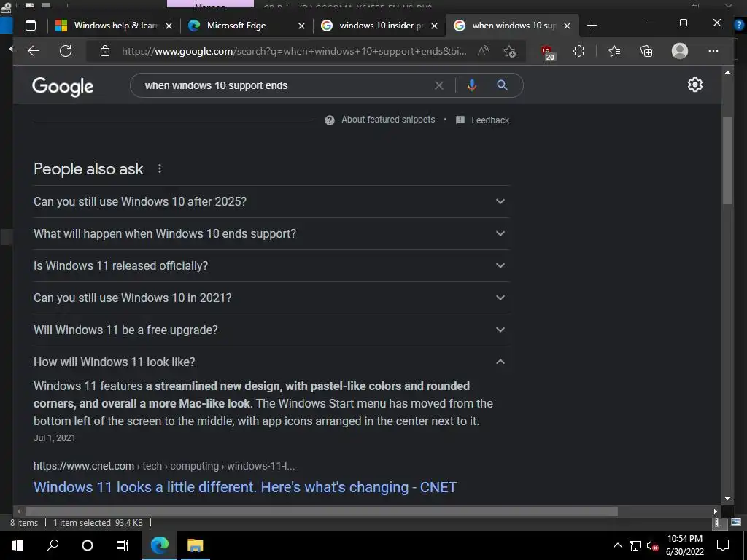View site information via the lock icon
The width and height of the screenshot is (747, 560).
(105, 51)
